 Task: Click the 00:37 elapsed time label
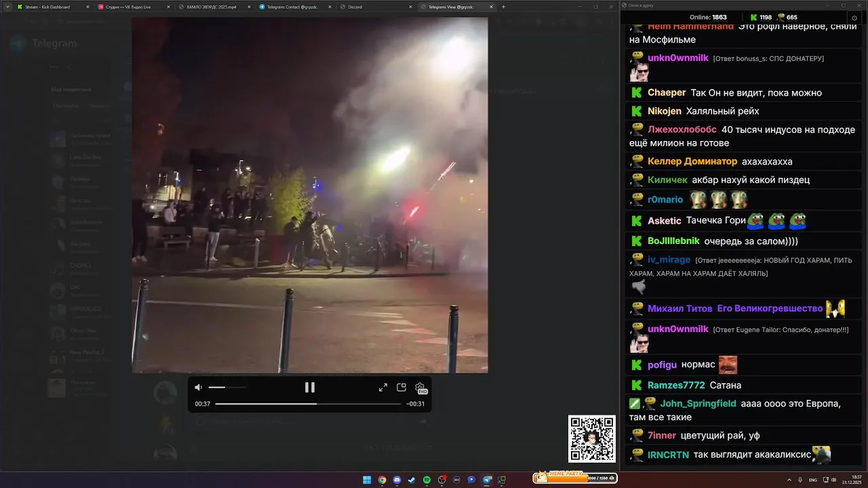pyautogui.click(x=202, y=404)
